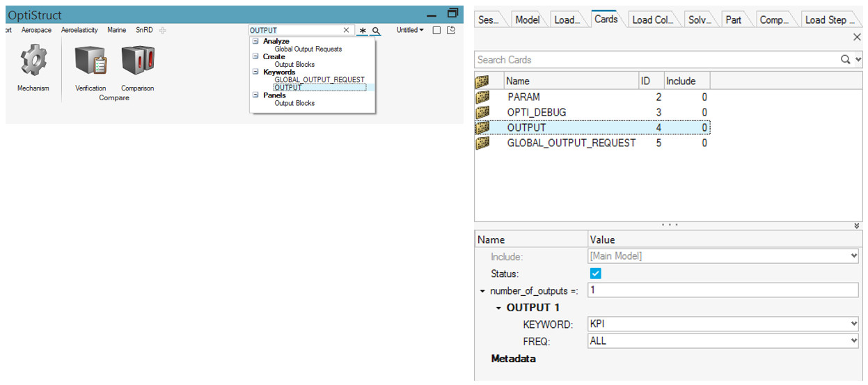
Task: Click the search magnifier icon in ribbon
Action: pos(376,31)
